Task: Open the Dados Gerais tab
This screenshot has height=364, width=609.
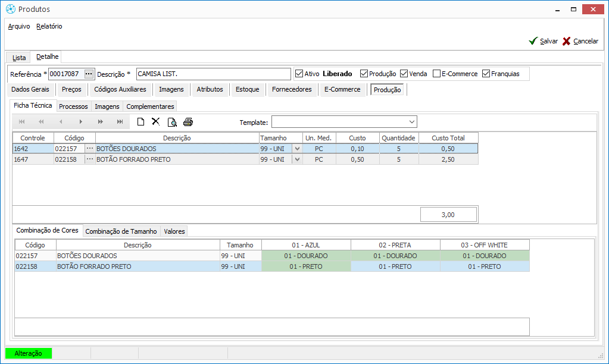Action: point(30,90)
